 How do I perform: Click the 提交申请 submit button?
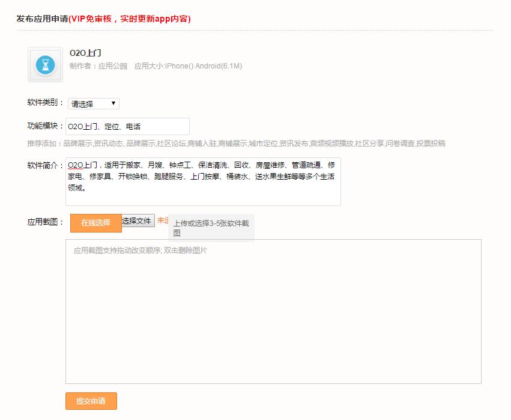tap(91, 401)
